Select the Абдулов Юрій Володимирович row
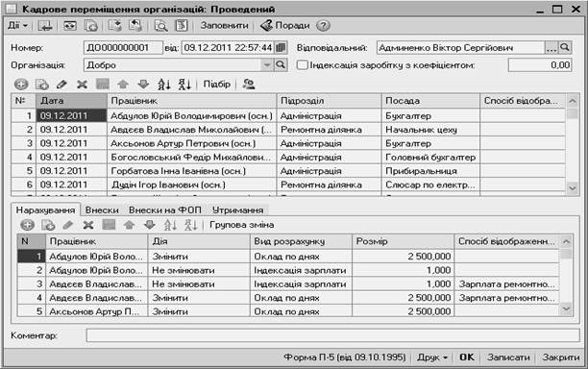 (288, 116)
